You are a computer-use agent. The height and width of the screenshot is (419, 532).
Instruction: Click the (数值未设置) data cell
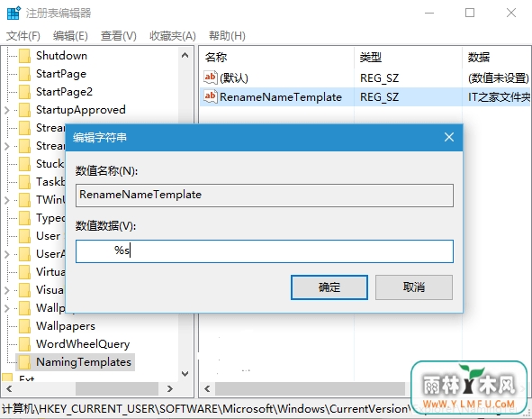pos(499,78)
